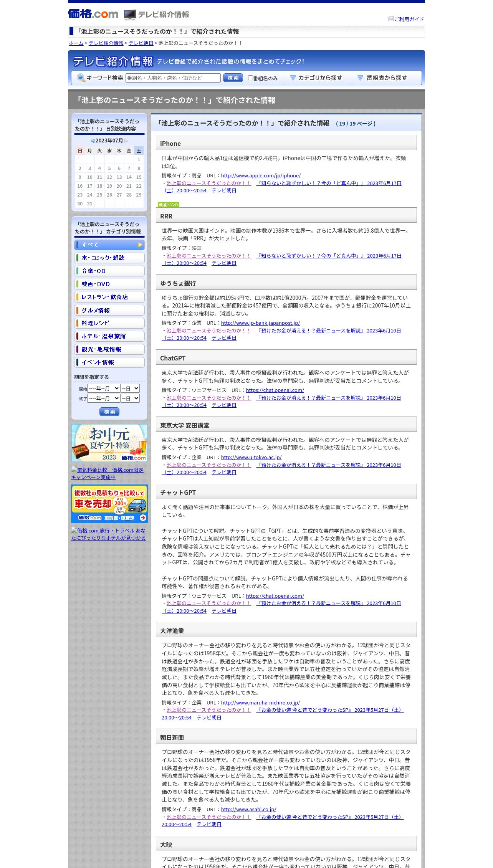Open テレビ朝日 link under iPhone entry
This screenshot has height=868, width=493.
(224, 191)
